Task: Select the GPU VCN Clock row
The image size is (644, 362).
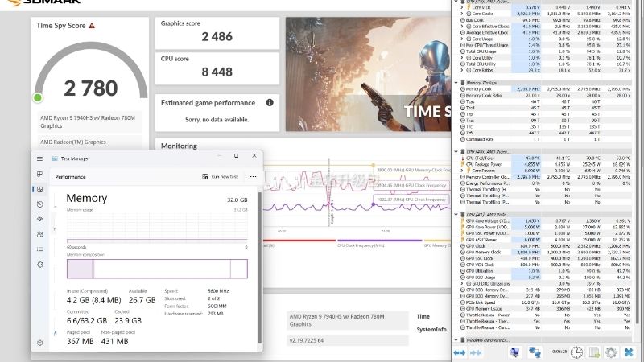Action: click(546, 265)
